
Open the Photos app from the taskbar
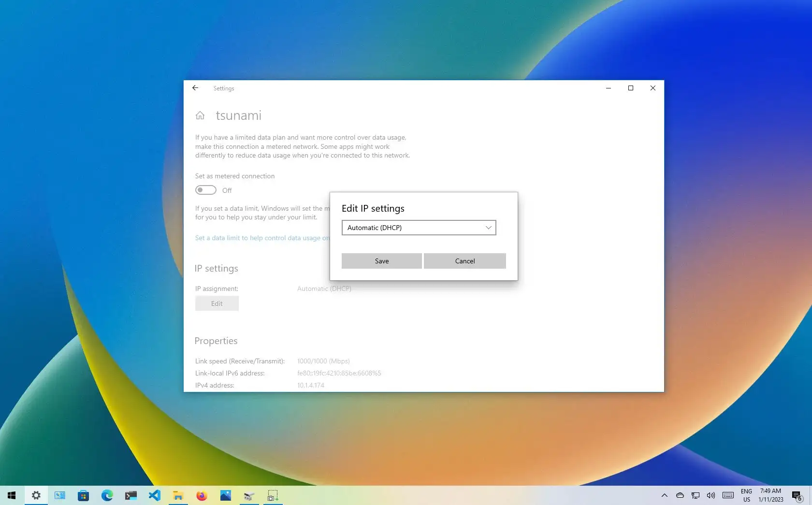225,495
